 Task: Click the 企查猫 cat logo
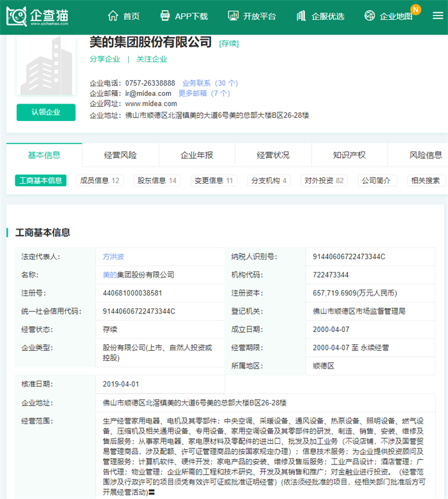(17, 16)
